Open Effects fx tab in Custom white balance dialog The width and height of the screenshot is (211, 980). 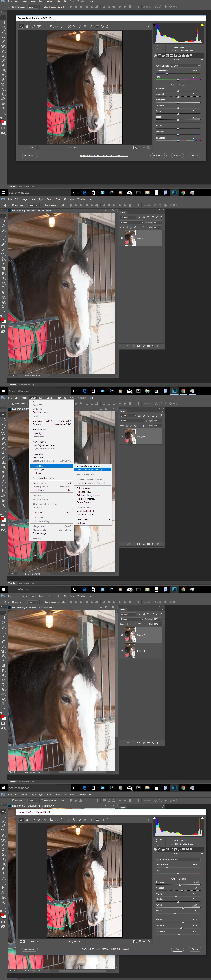[x=179, y=849]
